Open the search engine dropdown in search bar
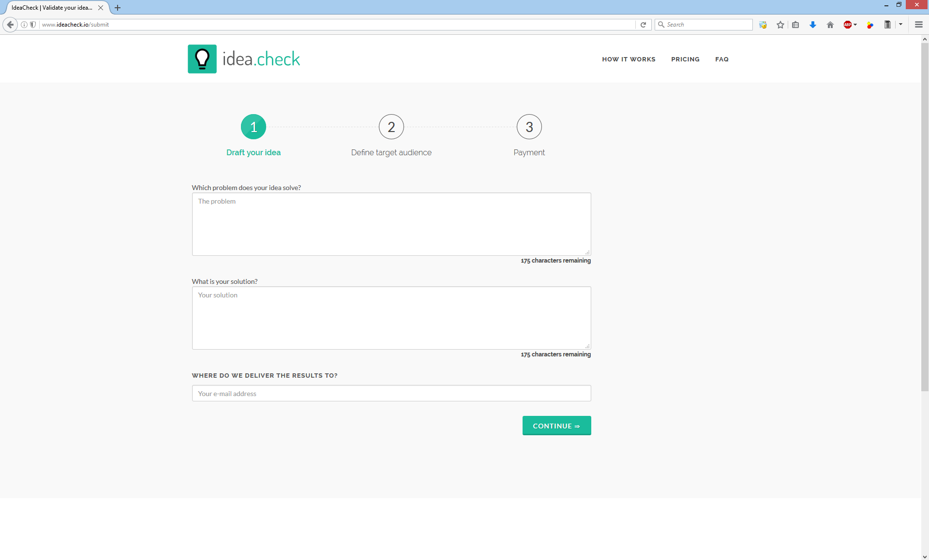This screenshot has width=929, height=560. [x=662, y=24]
